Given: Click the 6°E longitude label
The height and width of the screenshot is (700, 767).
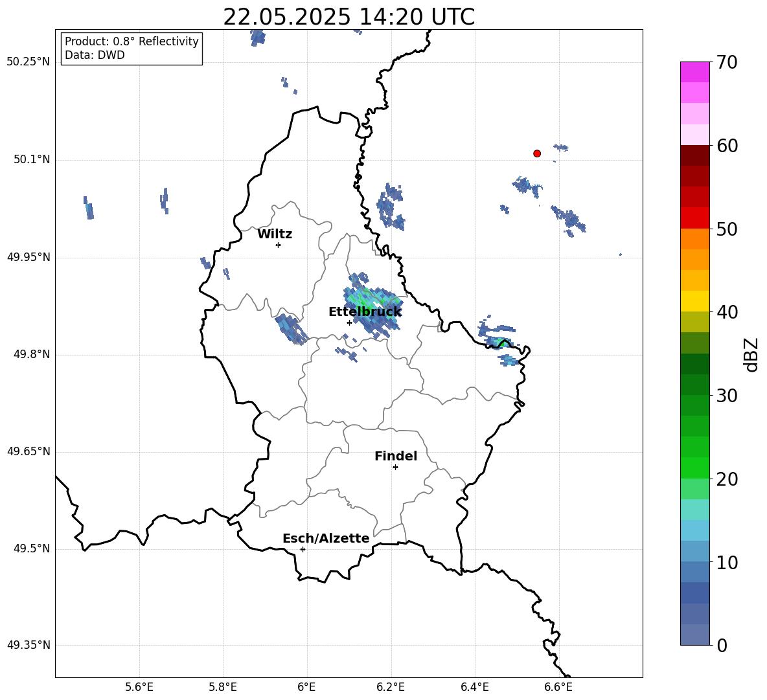Looking at the screenshot, I should (x=306, y=687).
